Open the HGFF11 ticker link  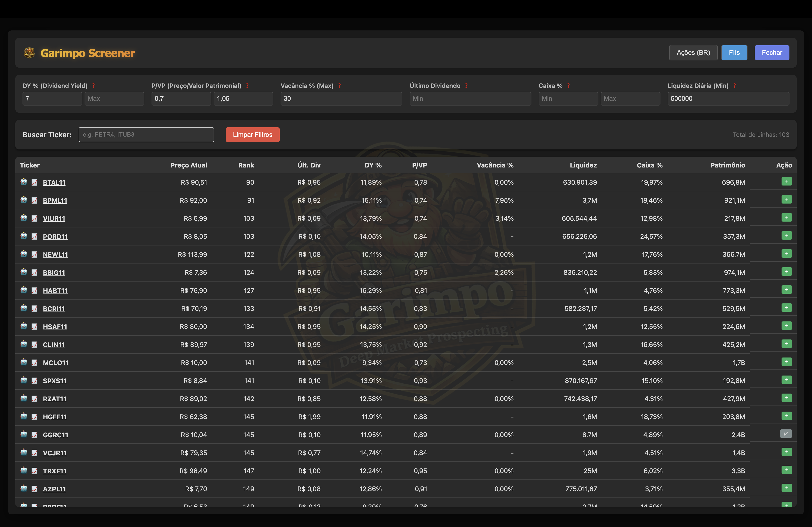(x=55, y=417)
